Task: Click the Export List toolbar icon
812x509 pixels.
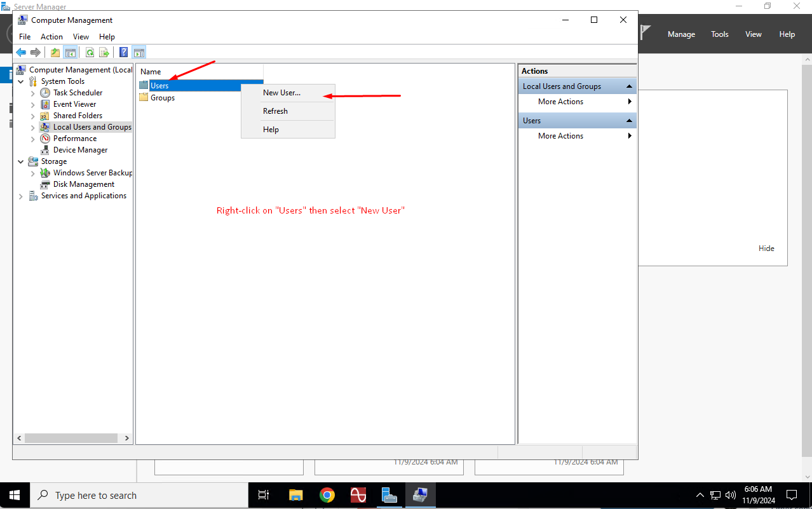Action: (x=104, y=53)
